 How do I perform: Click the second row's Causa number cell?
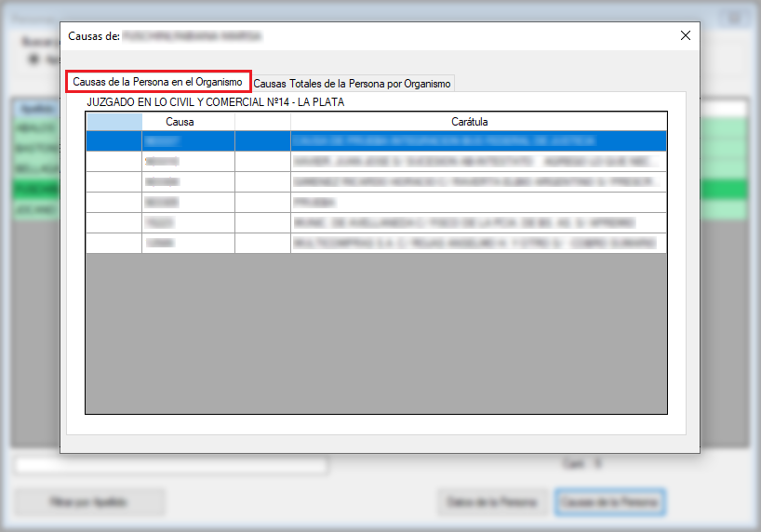[188, 162]
